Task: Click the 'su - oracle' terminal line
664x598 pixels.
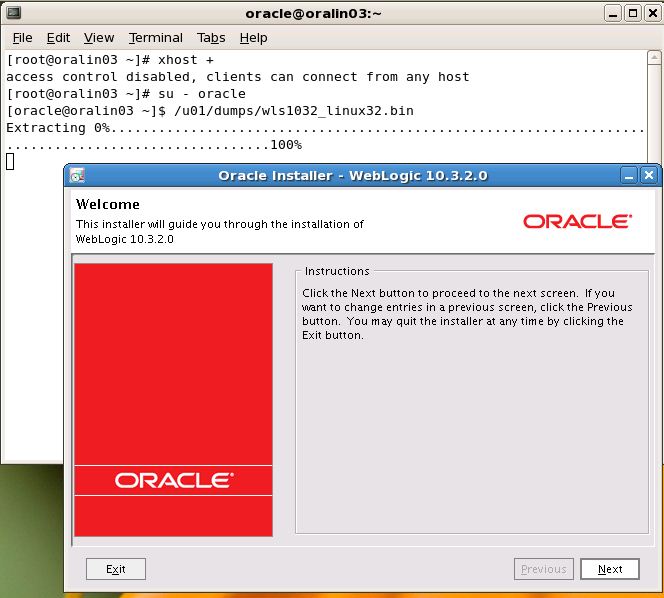Action: tap(126, 94)
